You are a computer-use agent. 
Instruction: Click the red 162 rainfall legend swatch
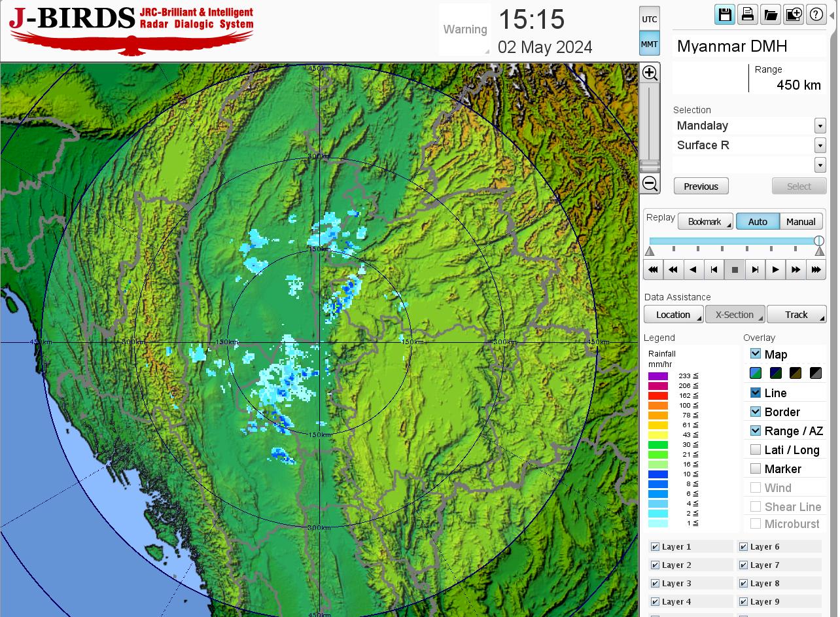(657, 396)
